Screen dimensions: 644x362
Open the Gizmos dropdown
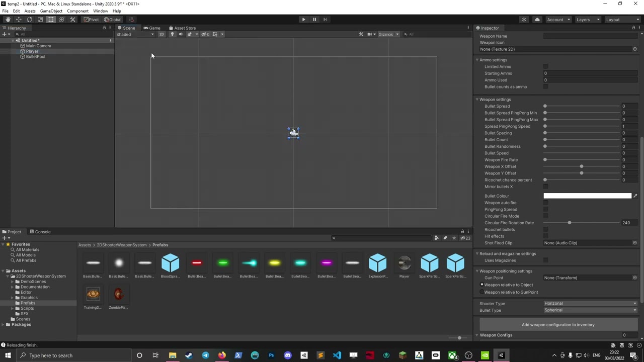(388, 34)
